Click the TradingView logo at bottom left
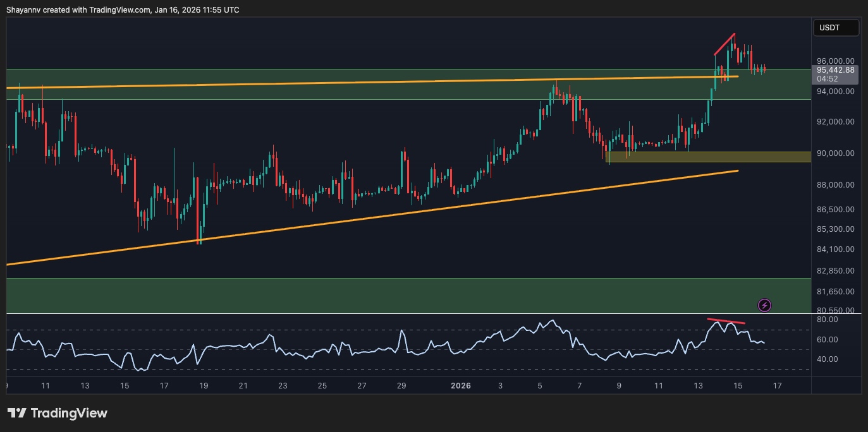The width and height of the screenshot is (868, 432). (x=58, y=413)
